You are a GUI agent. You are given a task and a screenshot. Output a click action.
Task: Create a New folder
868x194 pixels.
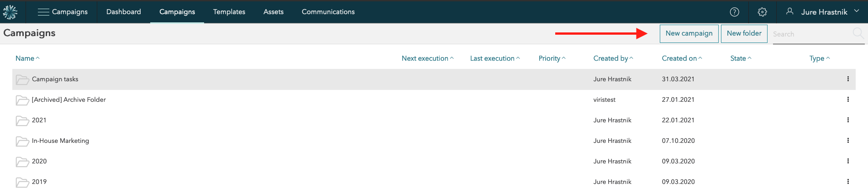pyautogui.click(x=744, y=33)
